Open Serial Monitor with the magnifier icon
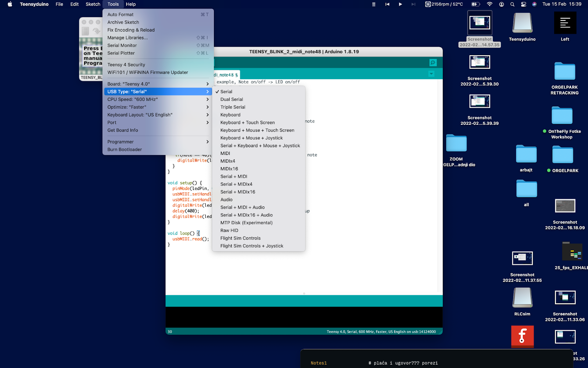This screenshot has width=588, height=368. click(x=433, y=63)
